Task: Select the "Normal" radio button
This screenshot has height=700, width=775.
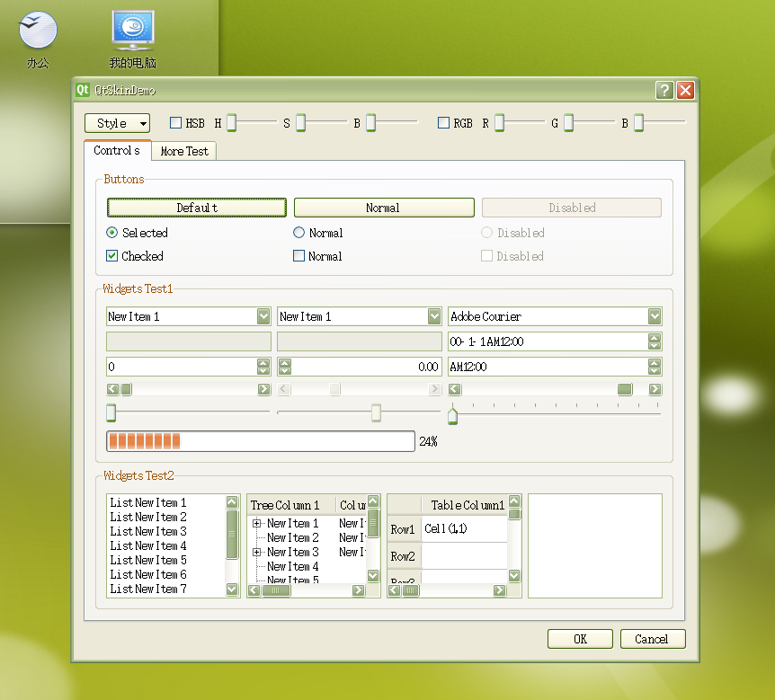Action: (x=297, y=233)
